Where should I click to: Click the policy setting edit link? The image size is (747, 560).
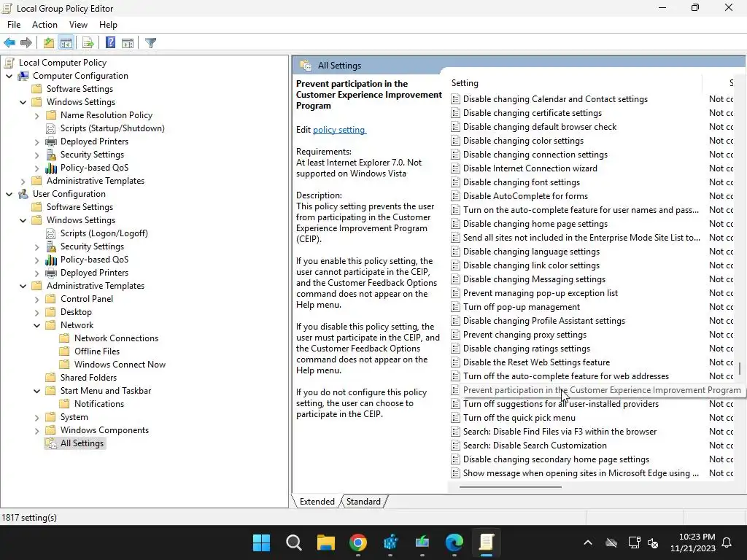click(x=339, y=130)
